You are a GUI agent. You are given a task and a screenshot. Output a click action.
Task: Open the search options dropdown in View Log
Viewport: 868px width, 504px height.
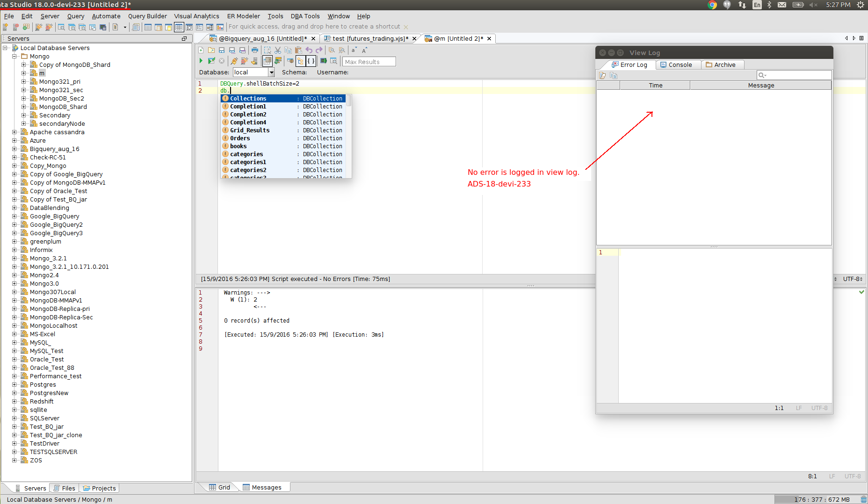pos(763,75)
